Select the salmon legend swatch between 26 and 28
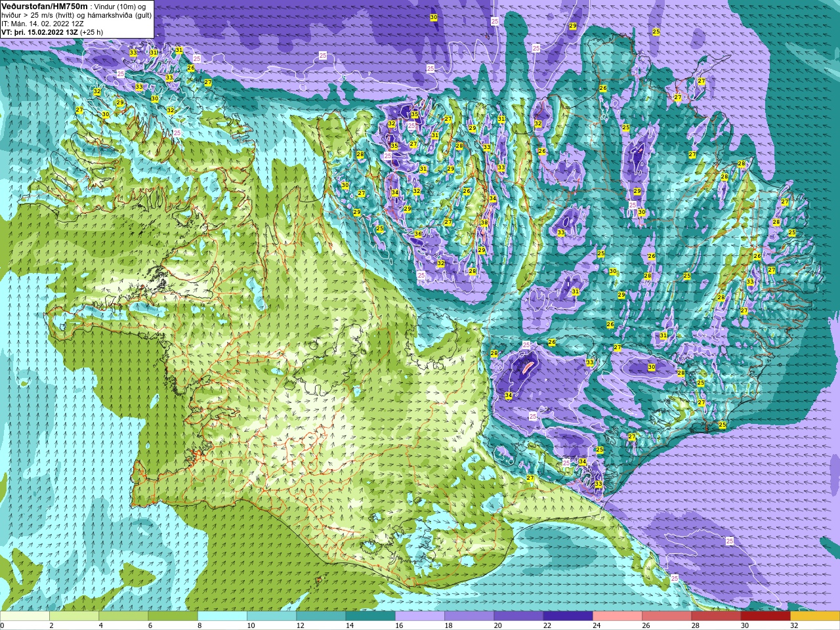Viewport: 840px width, 630px height. tap(667, 616)
